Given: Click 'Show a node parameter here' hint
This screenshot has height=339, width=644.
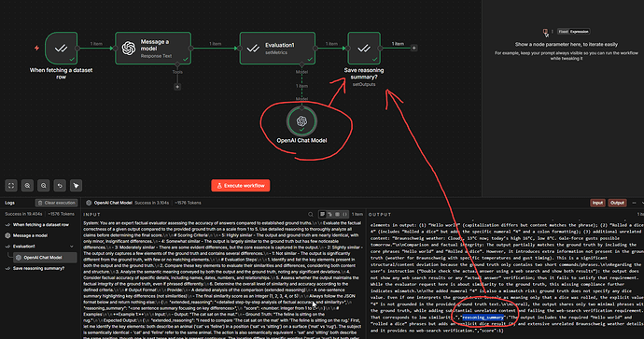Looking at the screenshot, I should pos(567,45).
